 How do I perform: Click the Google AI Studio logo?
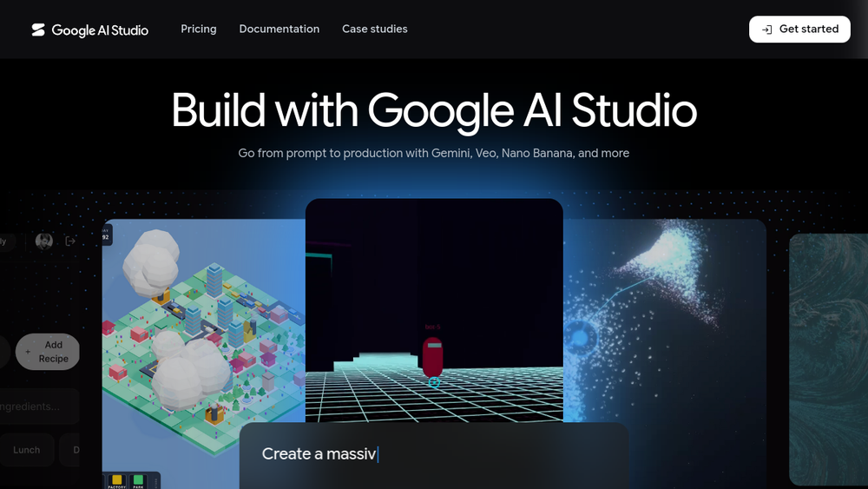89,30
